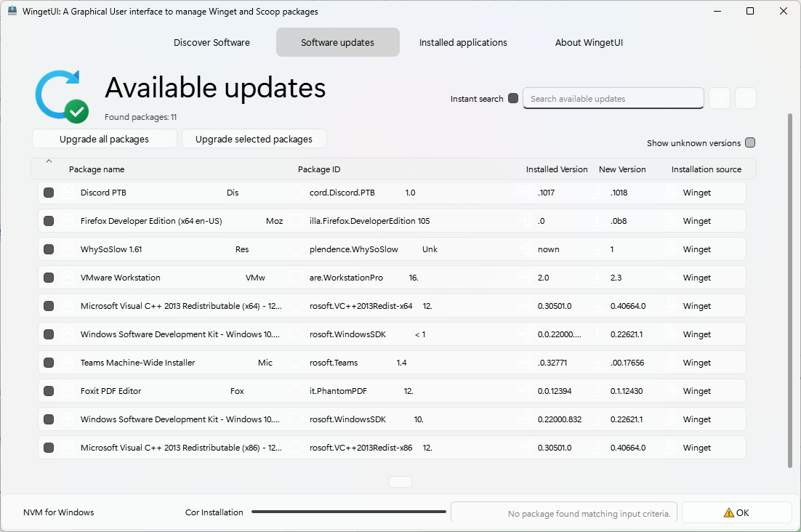This screenshot has width=801, height=532.
Task: Sort by the Package ID column header
Action: [319, 169]
